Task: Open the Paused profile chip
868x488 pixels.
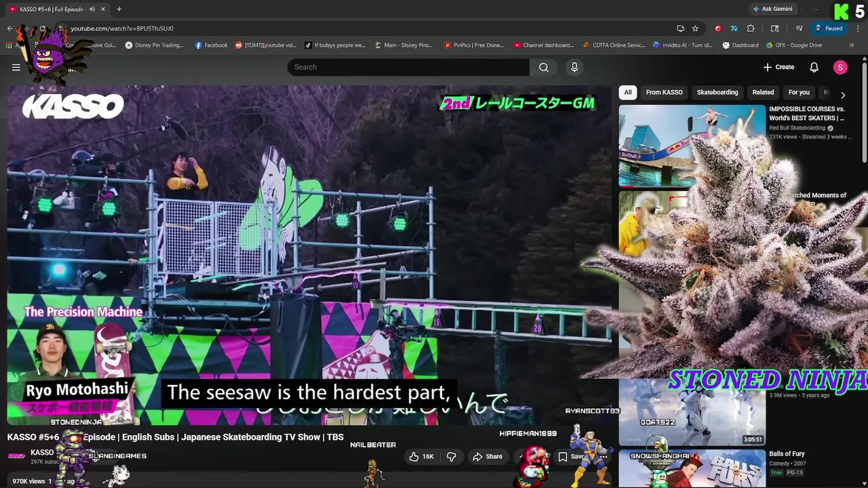Action: pos(828,28)
